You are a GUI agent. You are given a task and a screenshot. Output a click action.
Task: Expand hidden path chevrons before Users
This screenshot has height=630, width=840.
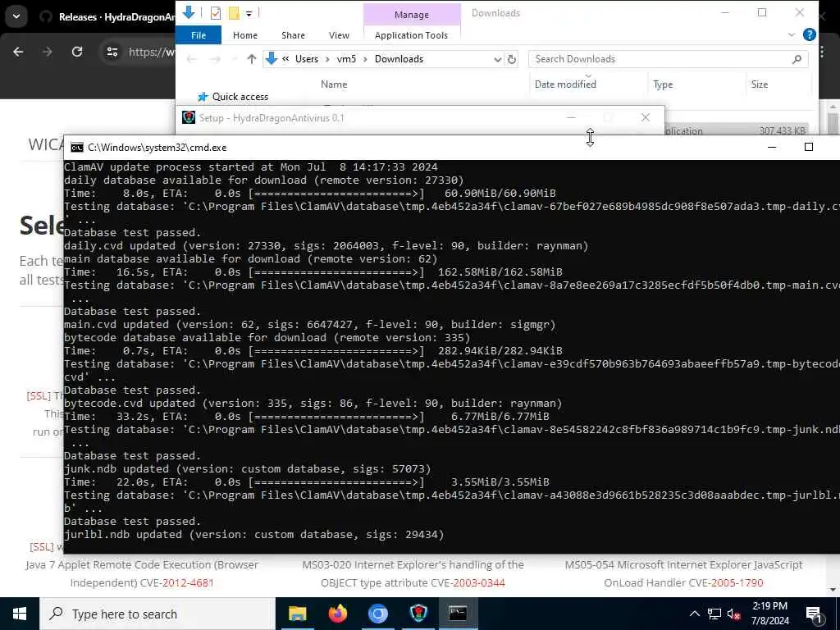click(x=285, y=59)
